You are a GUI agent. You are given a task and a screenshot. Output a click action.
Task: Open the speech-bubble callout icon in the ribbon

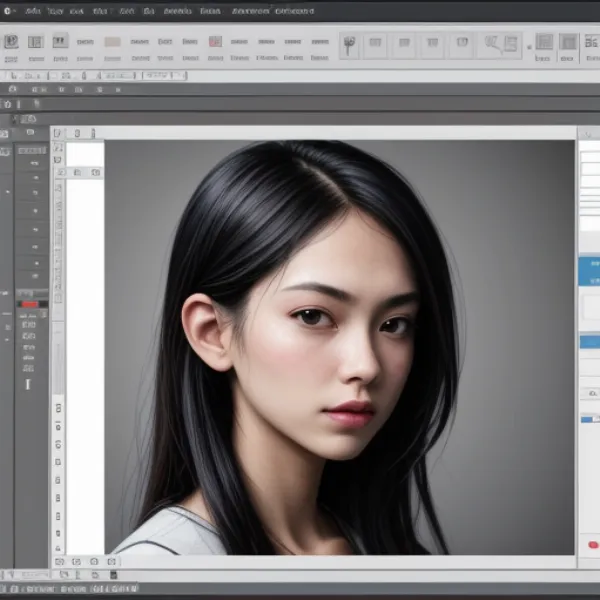coord(492,43)
